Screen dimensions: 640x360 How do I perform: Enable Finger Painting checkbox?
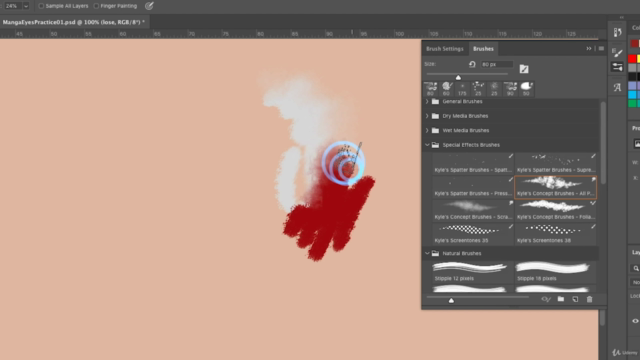[96, 6]
